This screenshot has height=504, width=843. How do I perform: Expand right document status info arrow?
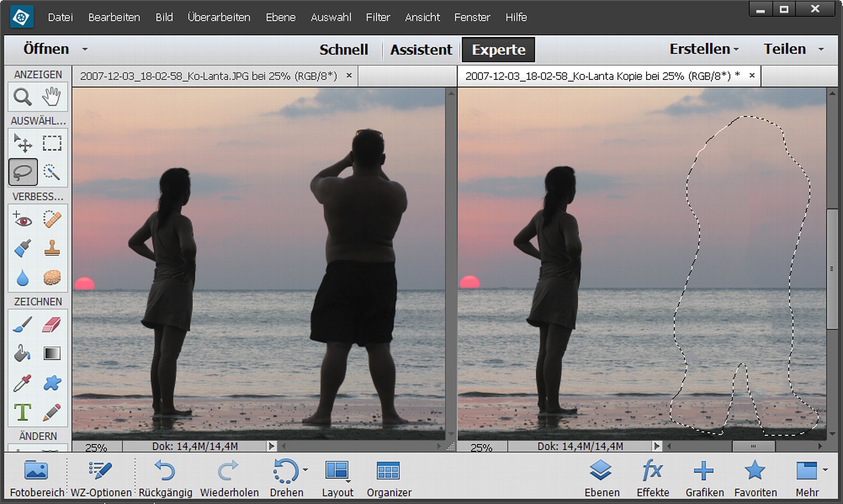click(x=657, y=446)
